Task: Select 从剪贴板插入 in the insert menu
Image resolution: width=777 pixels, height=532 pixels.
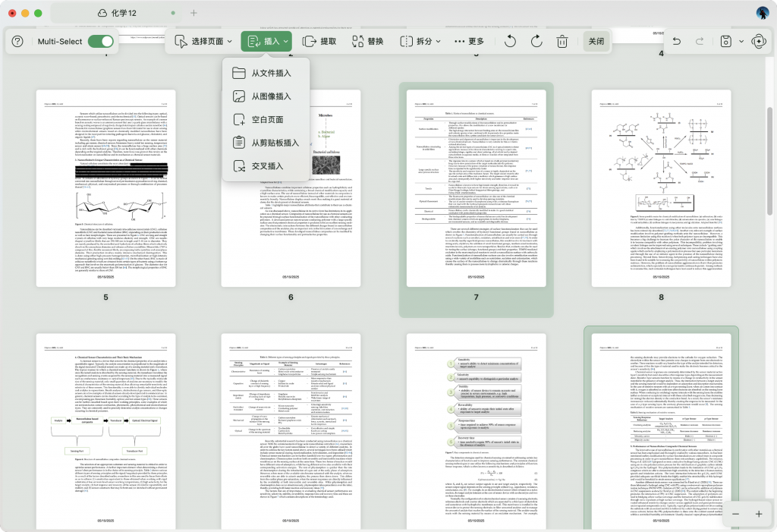Action: click(266, 143)
